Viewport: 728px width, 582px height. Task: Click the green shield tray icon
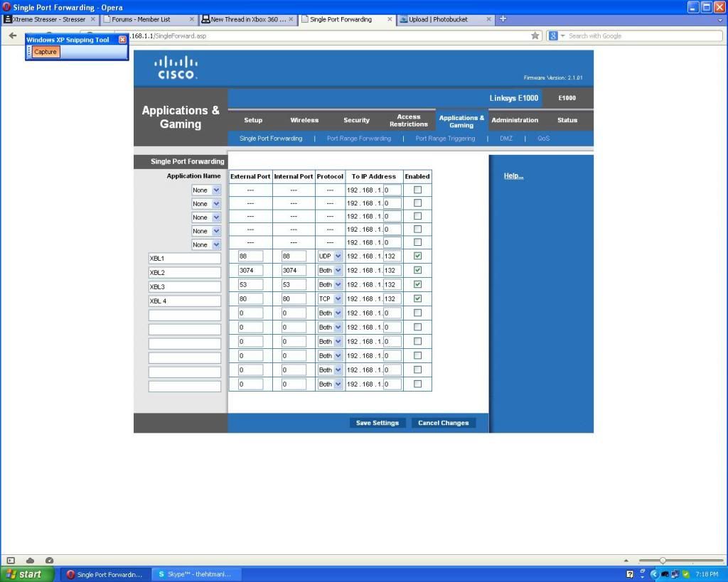coord(686,574)
